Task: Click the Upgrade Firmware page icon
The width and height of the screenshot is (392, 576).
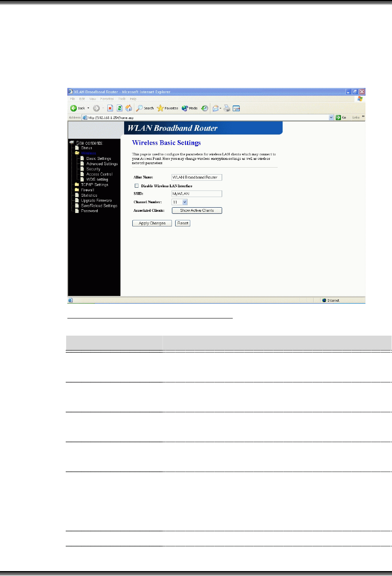Action: click(77, 200)
